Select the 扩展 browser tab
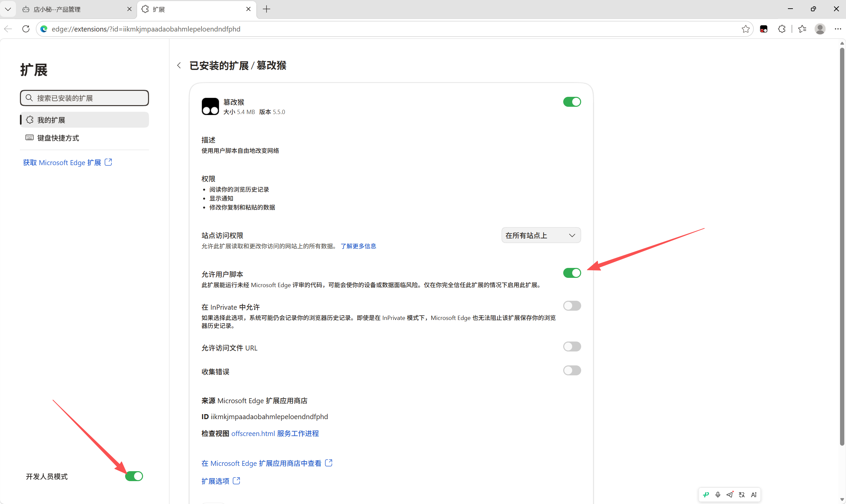The height and width of the screenshot is (504, 846). (x=196, y=9)
